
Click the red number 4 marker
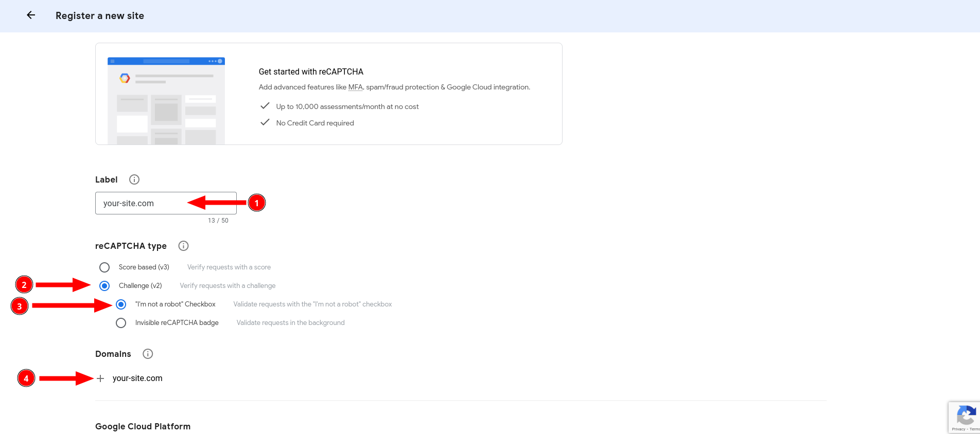tap(26, 378)
